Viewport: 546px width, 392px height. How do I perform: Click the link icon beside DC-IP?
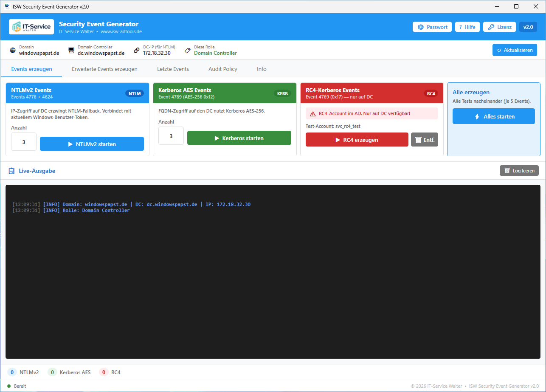pyautogui.click(x=136, y=50)
